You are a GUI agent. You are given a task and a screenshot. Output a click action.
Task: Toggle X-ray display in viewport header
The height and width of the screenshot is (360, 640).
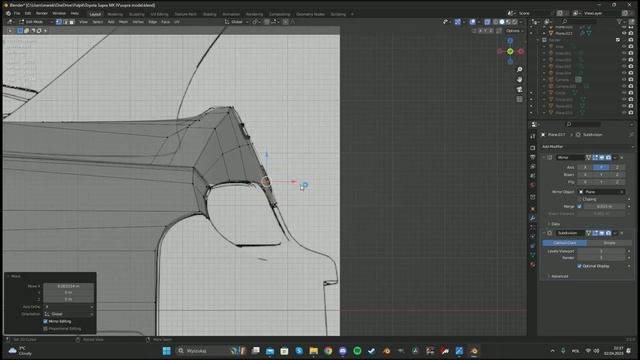[487, 22]
